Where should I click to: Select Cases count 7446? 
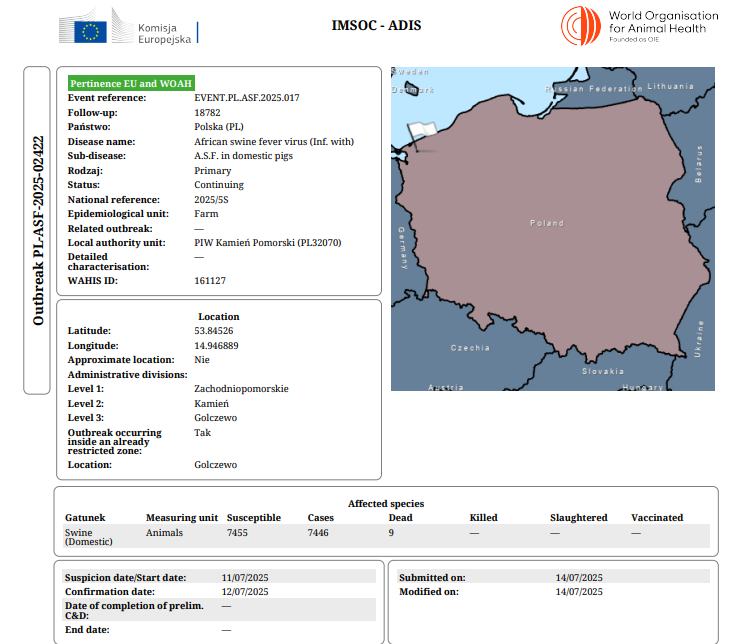coord(318,533)
